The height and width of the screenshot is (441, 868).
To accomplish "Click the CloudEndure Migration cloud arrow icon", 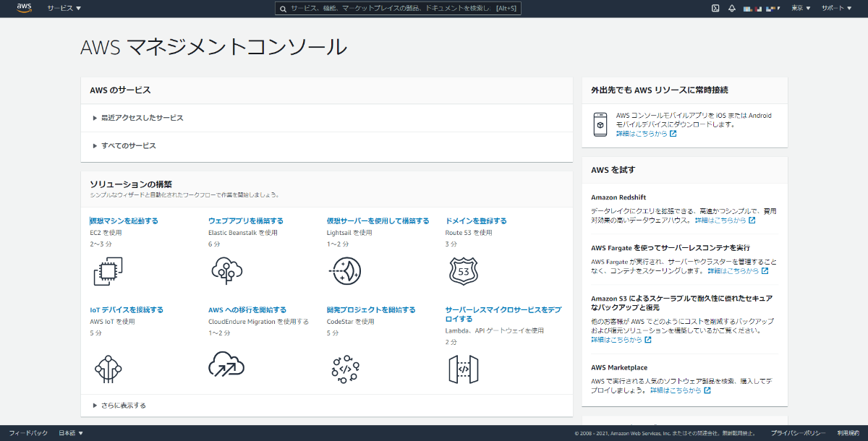I will coord(226,365).
